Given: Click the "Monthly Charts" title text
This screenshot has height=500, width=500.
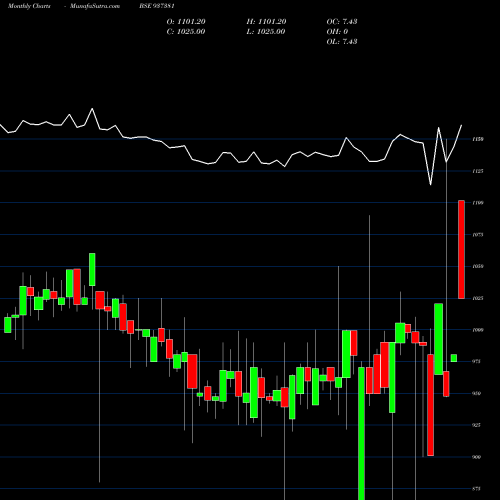Looking at the screenshot, I should tap(29, 6).
